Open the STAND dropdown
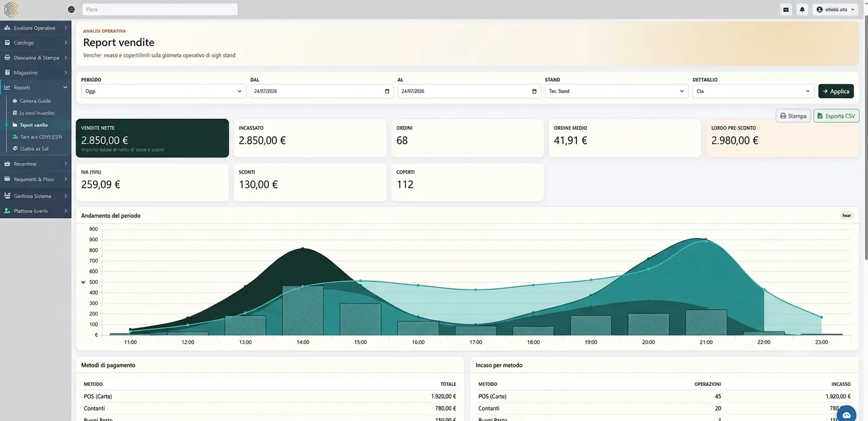Viewport: 868px width, 421px height. 616,91
